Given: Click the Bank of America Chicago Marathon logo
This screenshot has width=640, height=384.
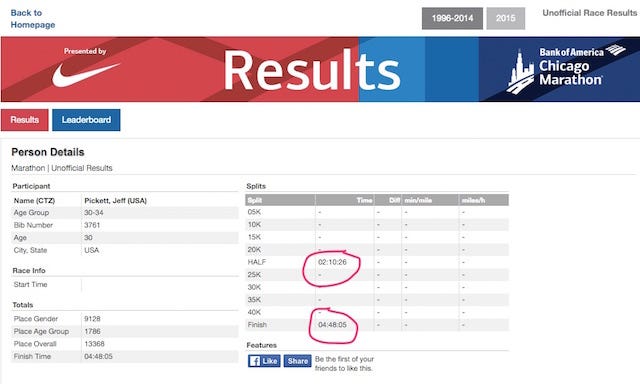Looking at the screenshot, I should click(565, 69).
